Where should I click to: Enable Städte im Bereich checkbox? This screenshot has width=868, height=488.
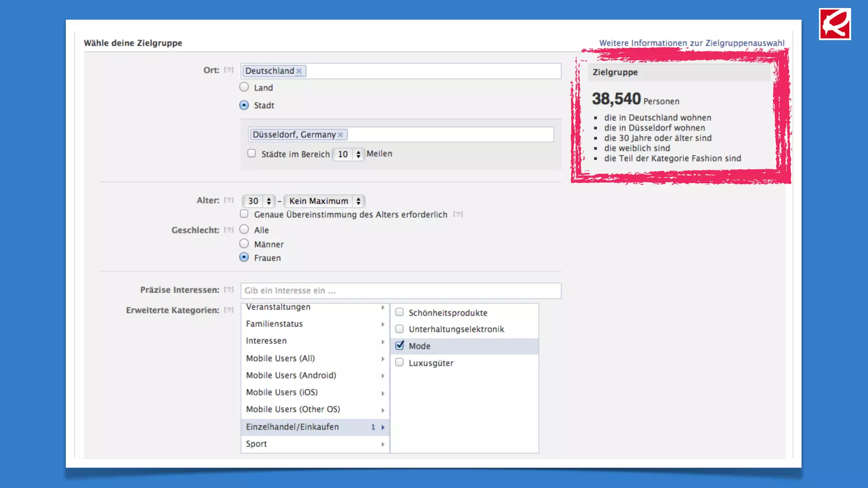252,153
